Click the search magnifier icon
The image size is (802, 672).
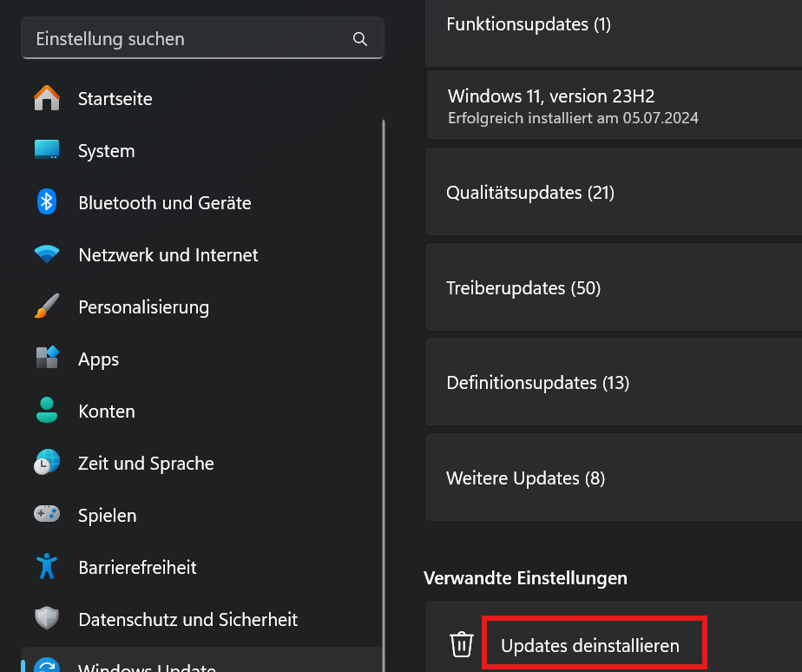point(359,39)
